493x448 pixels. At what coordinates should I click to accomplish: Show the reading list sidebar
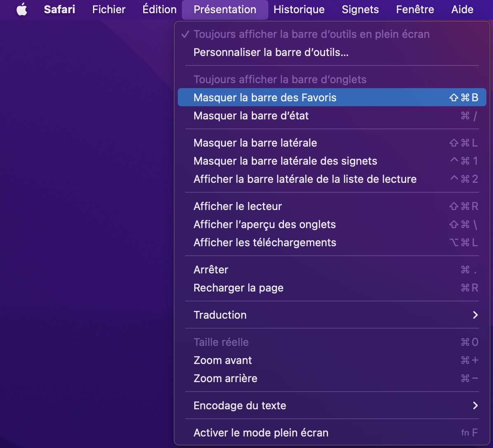point(332,179)
